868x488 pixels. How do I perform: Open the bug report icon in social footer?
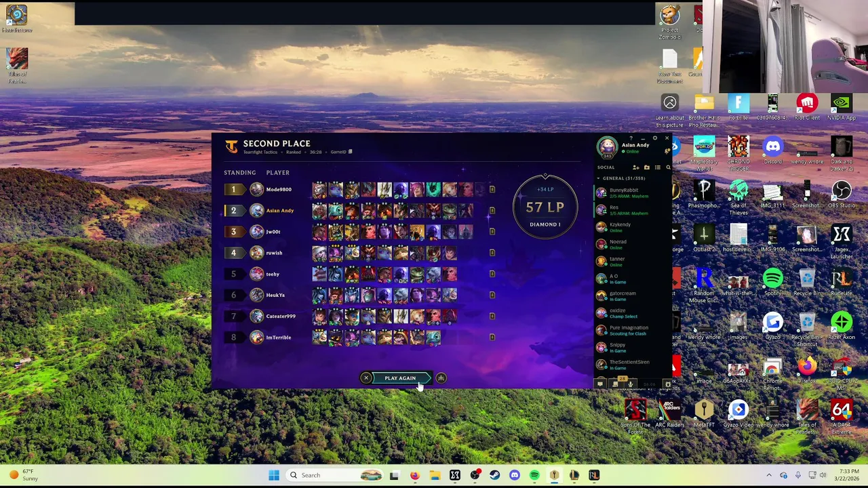(668, 384)
